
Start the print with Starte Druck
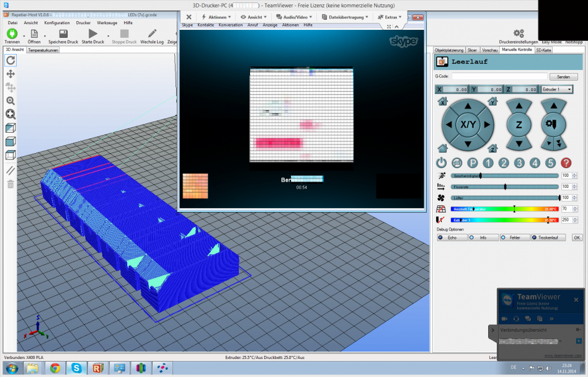click(x=92, y=33)
